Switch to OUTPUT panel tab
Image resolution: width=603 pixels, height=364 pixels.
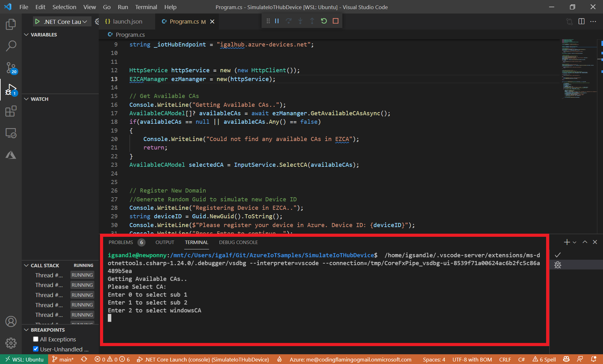pyautogui.click(x=165, y=242)
